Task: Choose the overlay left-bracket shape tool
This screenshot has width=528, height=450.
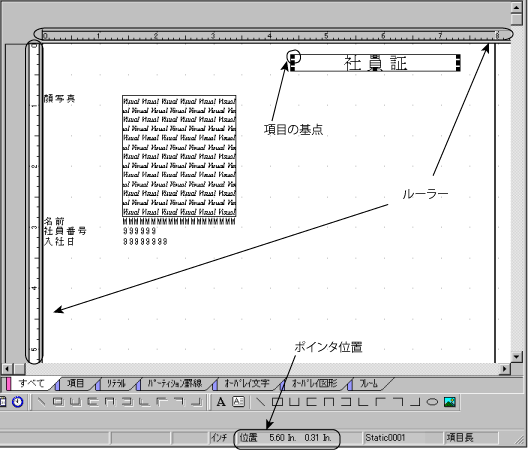Action: (x=312, y=402)
